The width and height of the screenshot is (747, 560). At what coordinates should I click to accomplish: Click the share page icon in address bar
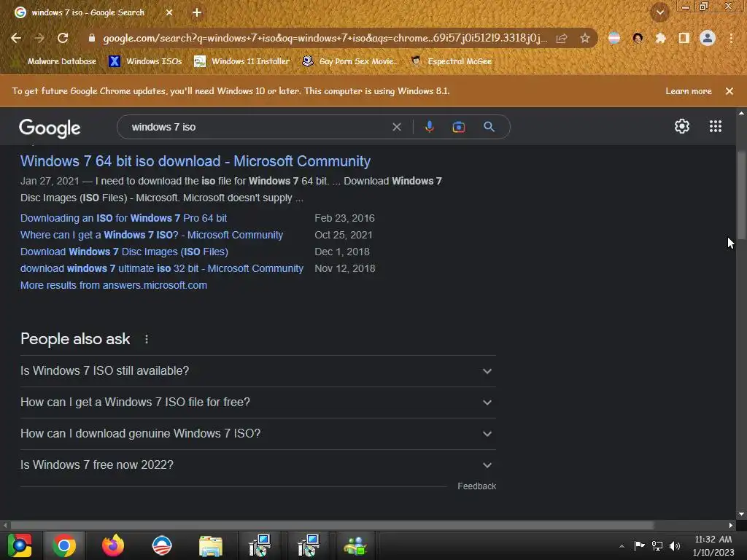tap(562, 38)
